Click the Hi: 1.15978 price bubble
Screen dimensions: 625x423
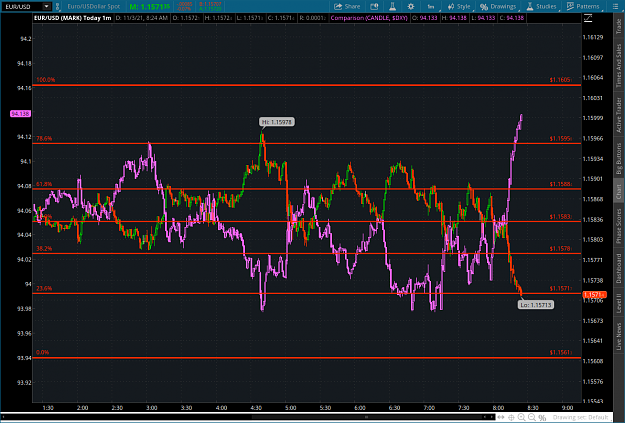click(x=277, y=122)
